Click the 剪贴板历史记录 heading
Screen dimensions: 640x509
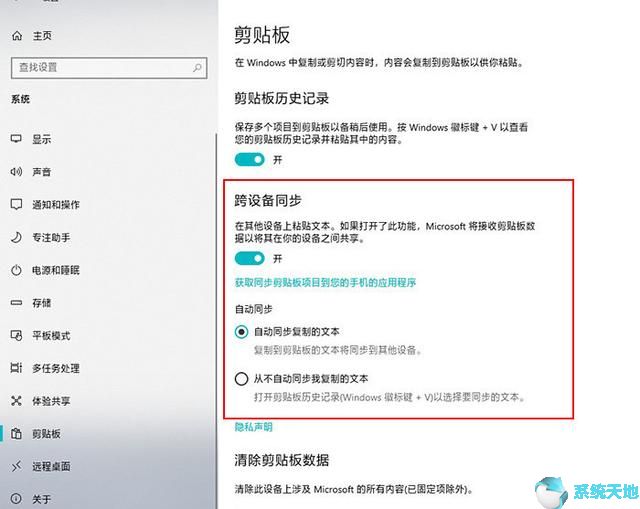(282, 98)
